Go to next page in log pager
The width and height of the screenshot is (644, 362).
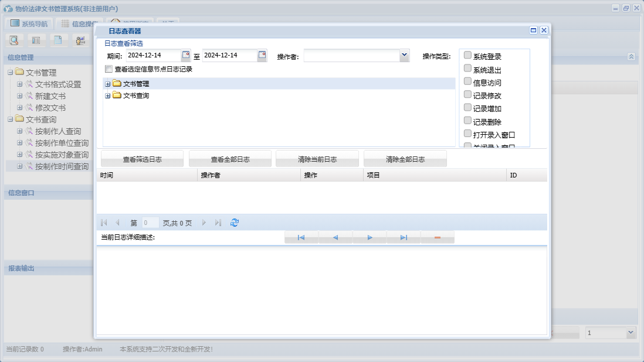click(x=204, y=223)
